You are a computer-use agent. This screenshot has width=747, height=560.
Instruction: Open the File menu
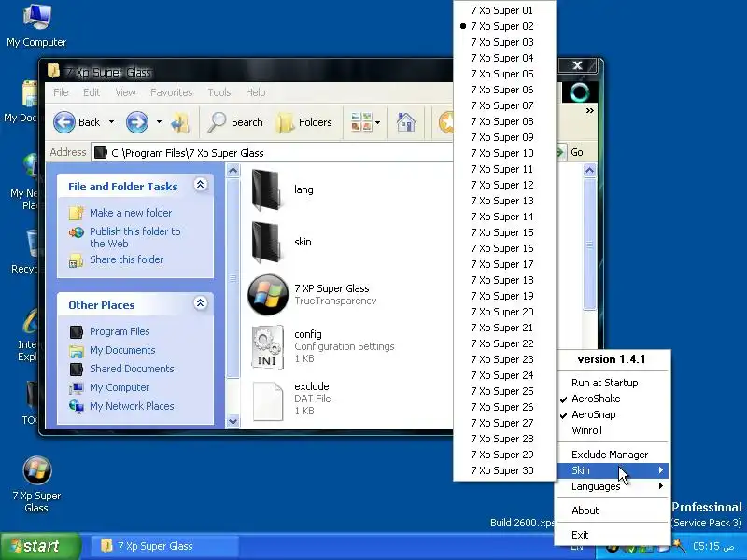tap(61, 92)
